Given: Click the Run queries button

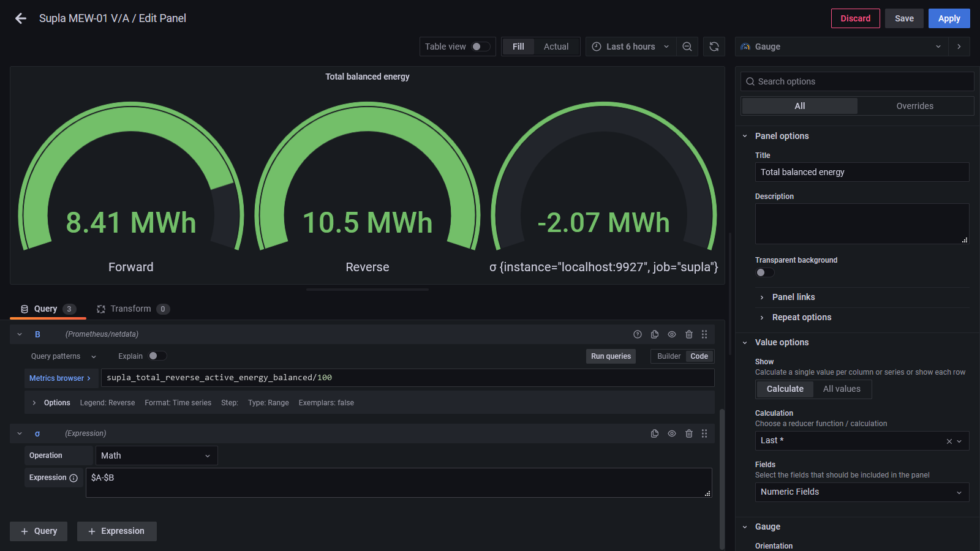Looking at the screenshot, I should pos(611,356).
